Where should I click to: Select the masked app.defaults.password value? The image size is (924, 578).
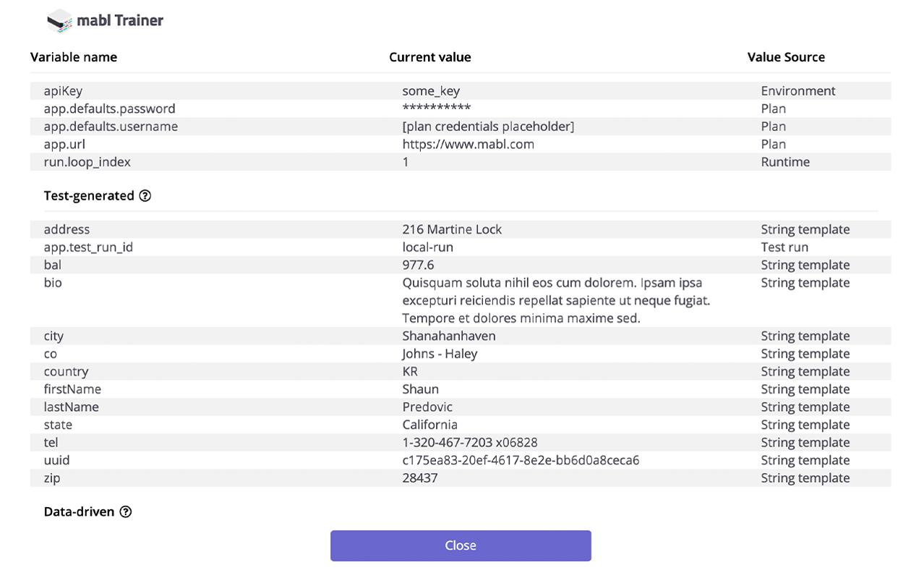point(436,109)
